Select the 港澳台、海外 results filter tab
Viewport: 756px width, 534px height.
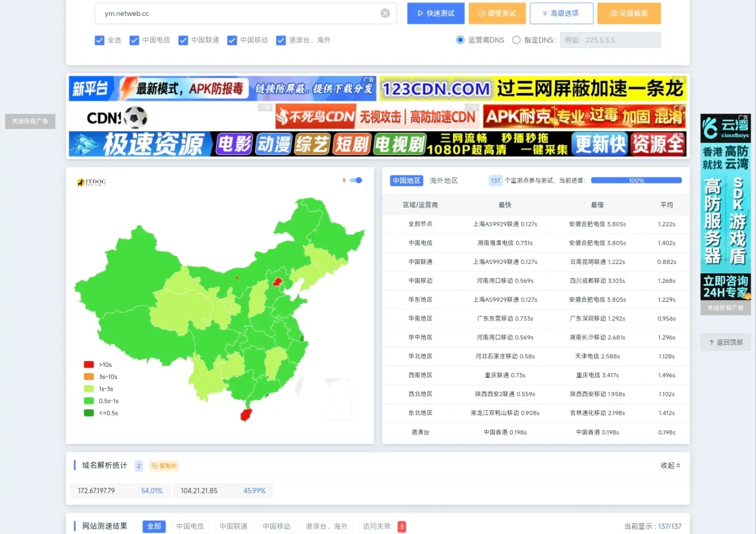pos(326,526)
